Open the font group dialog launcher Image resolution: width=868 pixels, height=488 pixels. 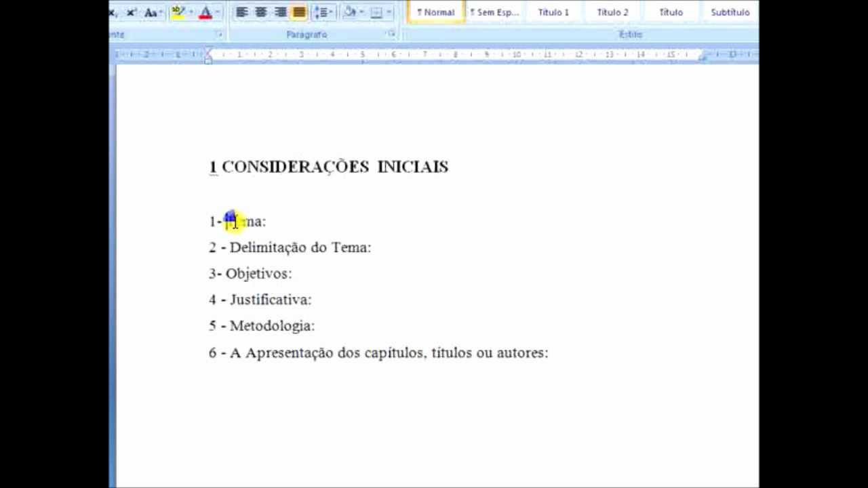[x=219, y=34]
